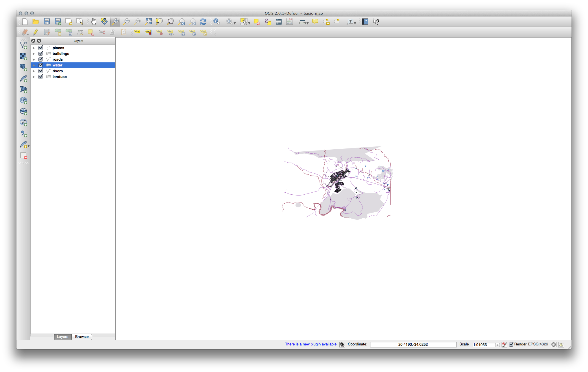Toggle the Render checkbox
The width and height of the screenshot is (588, 372).
click(x=511, y=344)
